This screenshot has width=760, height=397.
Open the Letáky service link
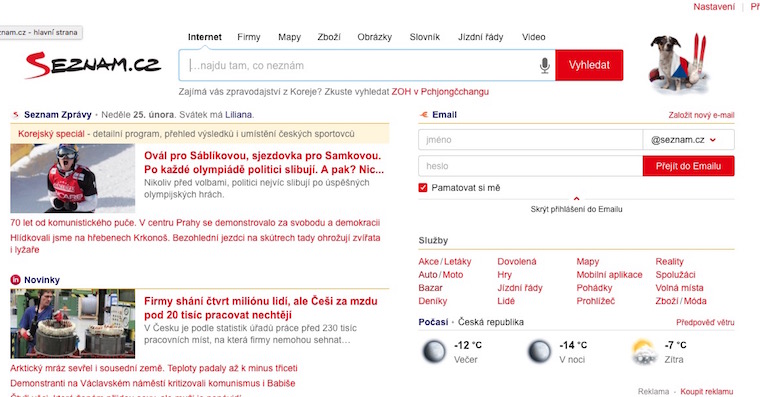tap(458, 261)
